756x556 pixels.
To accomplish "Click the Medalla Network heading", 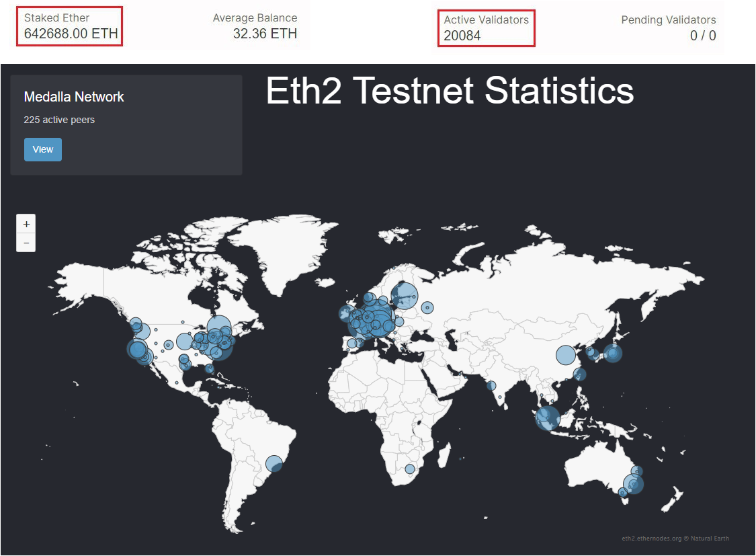I will point(74,97).
